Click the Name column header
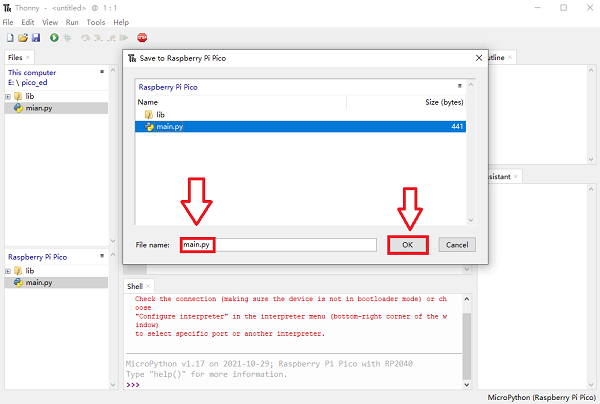This screenshot has height=404, width=600. 241,102
